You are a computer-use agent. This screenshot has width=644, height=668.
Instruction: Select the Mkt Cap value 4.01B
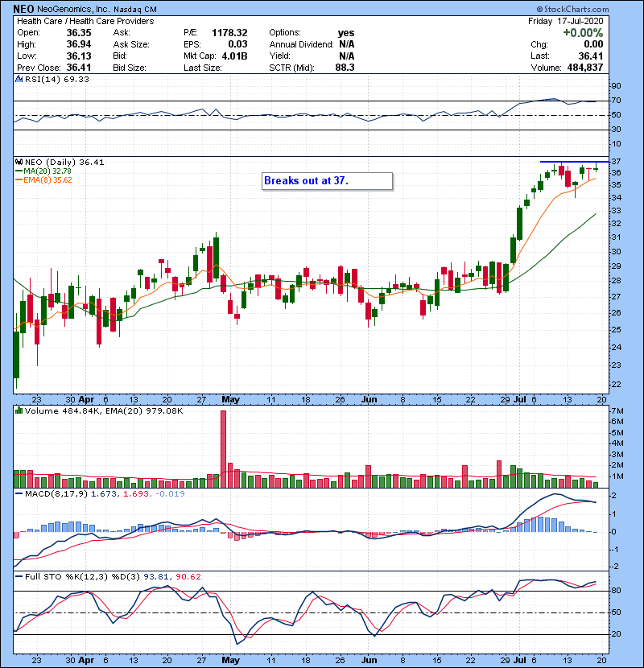pyautogui.click(x=234, y=56)
